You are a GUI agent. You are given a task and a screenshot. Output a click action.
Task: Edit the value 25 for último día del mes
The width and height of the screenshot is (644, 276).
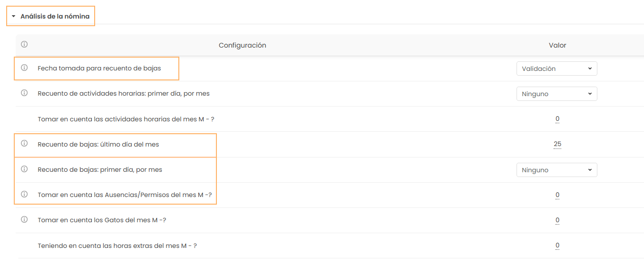[557, 144]
